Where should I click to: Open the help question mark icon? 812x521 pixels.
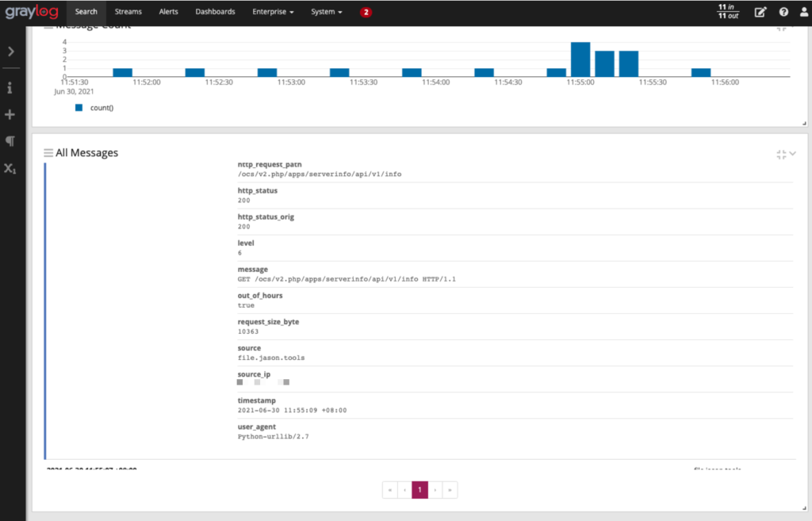pos(783,12)
